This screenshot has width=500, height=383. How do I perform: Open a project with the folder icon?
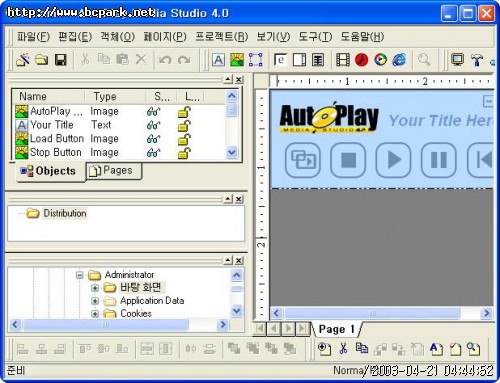[x=42, y=60]
